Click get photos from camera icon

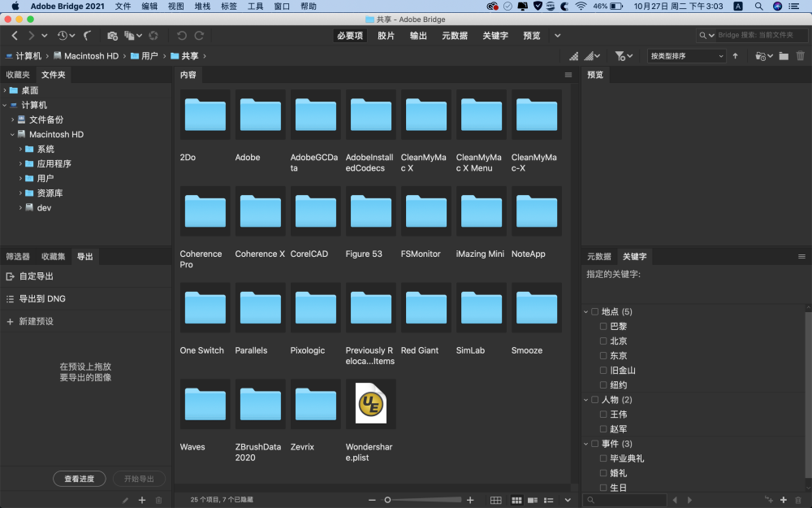tap(112, 35)
